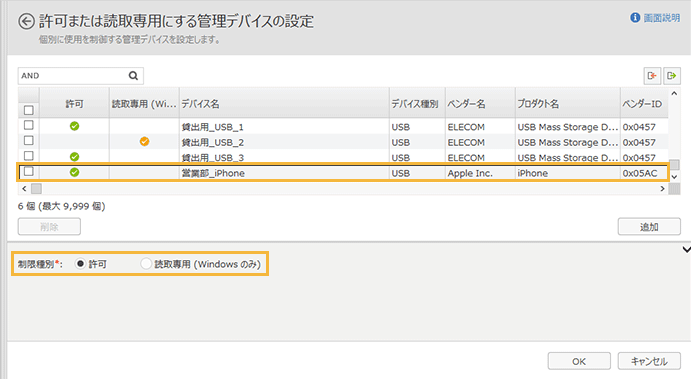
Task: Click green permit icon for 貸出用_USB_3
Action: (x=74, y=156)
